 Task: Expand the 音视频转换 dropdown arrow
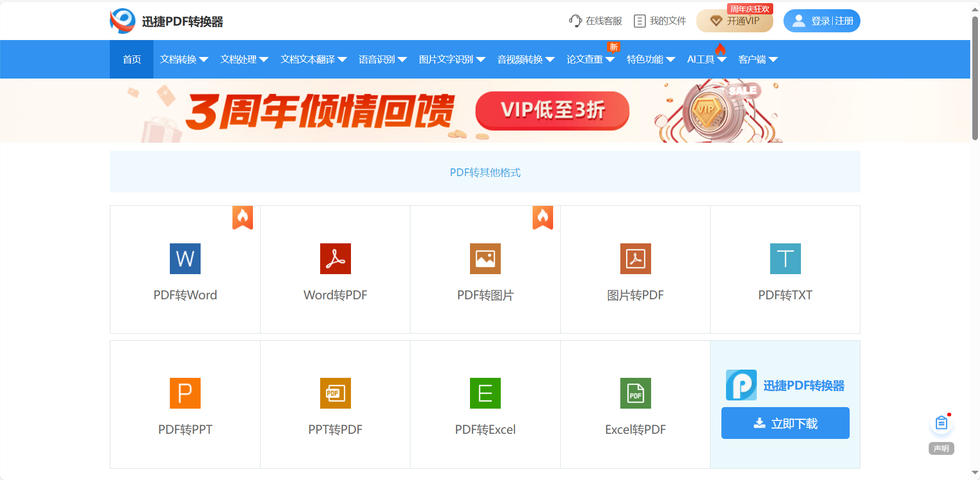pyautogui.click(x=550, y=60)
